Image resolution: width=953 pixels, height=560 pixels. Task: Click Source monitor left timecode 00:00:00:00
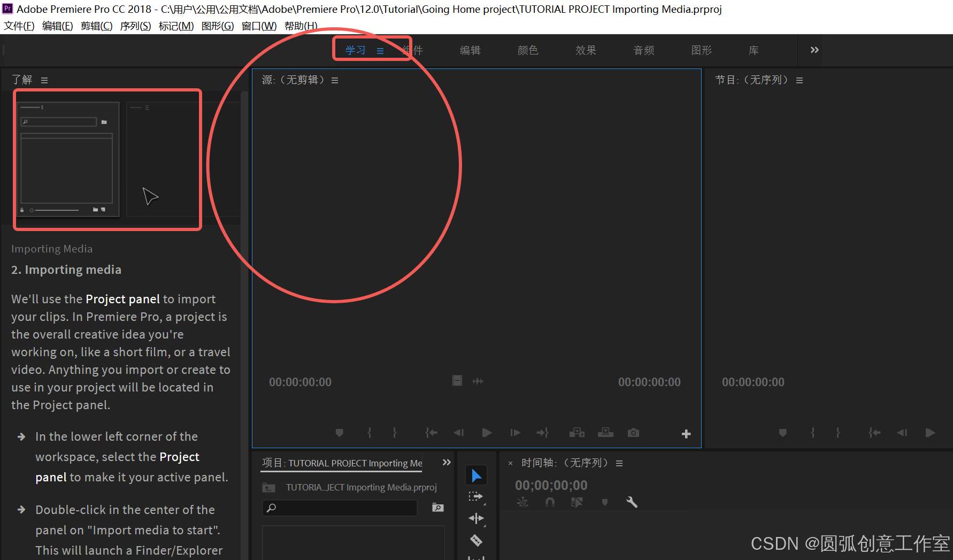tap(300, 382)
